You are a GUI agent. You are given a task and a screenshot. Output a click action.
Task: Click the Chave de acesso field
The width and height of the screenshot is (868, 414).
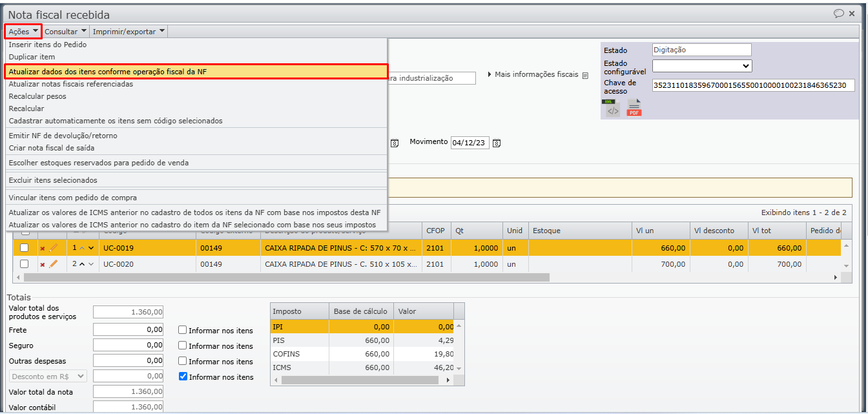coord(753,85)
